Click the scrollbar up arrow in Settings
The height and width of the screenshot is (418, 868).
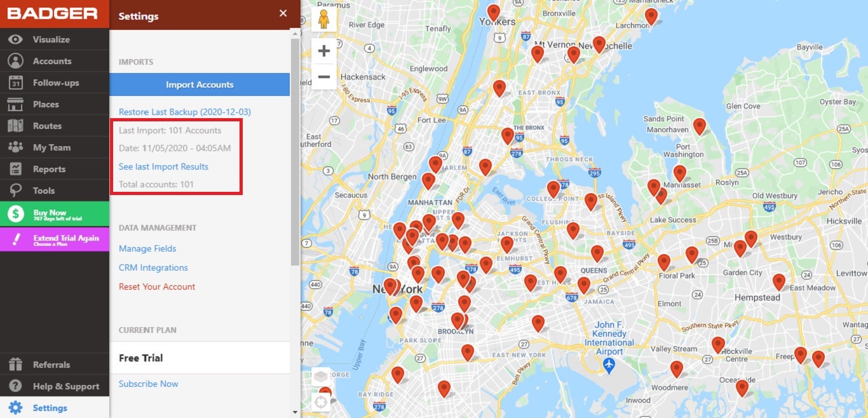point(295,34)
